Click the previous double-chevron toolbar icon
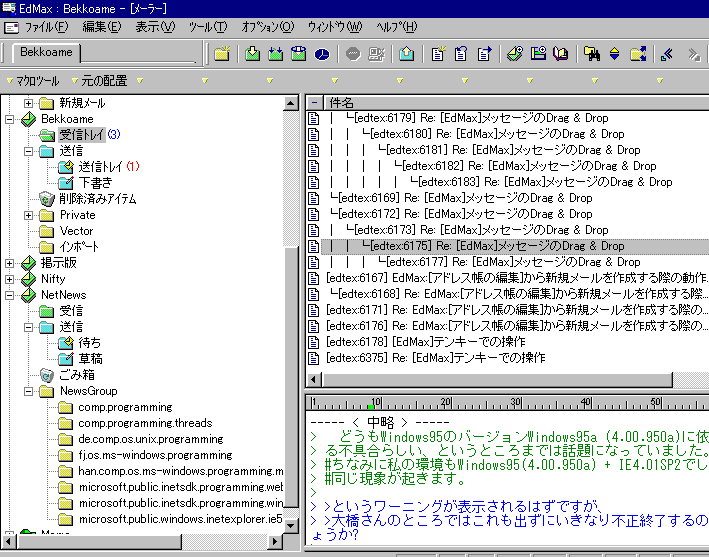 pyautogui.click(x=667, y=54)
